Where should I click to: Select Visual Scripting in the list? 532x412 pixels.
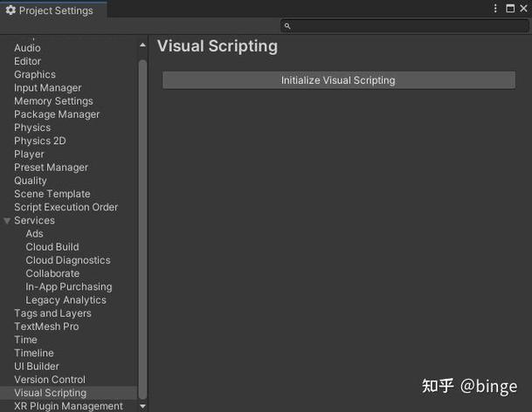(x=50, y=393)
